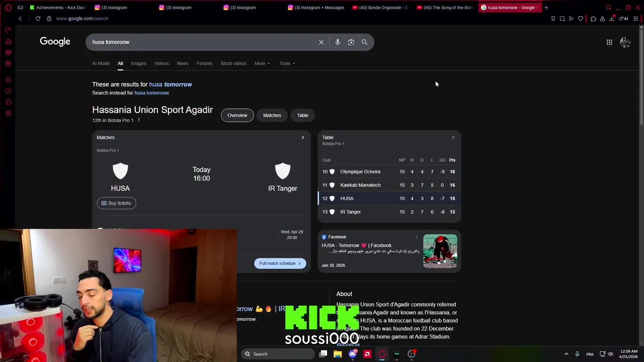The width and height of the screenshot is (644, 362).
Task: Select the AI Mode search tab
Action: pyautogui.click(x=101, y=63)
